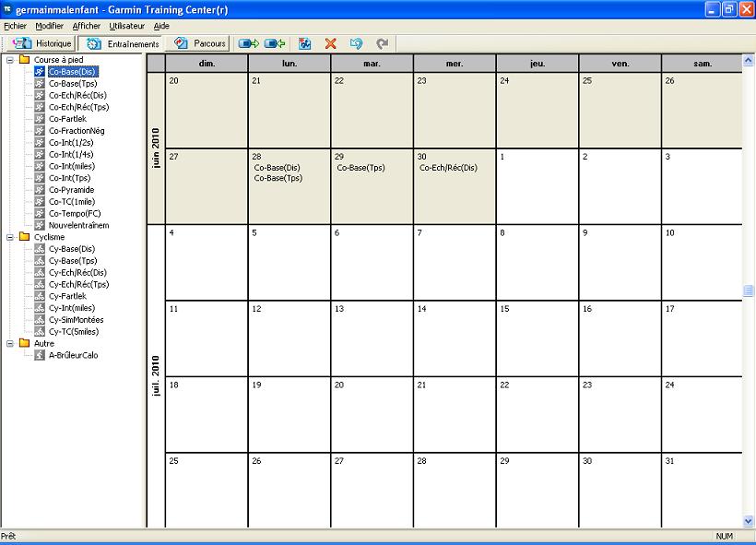
Task: Click the sam. column header
Action: click(x=702, y=64)
